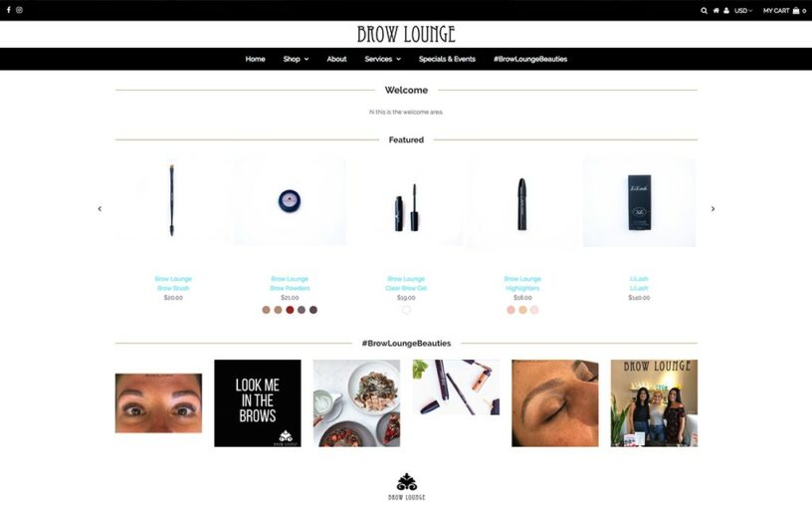Show next featured products arrow
The height and width of the screenshot is (505, 812).
click(712, 208)
